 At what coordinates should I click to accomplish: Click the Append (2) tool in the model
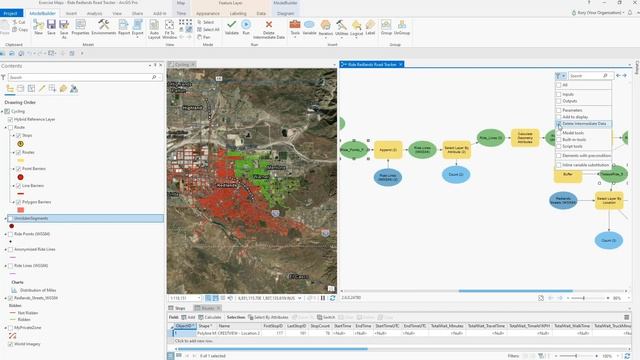[388, 150]
